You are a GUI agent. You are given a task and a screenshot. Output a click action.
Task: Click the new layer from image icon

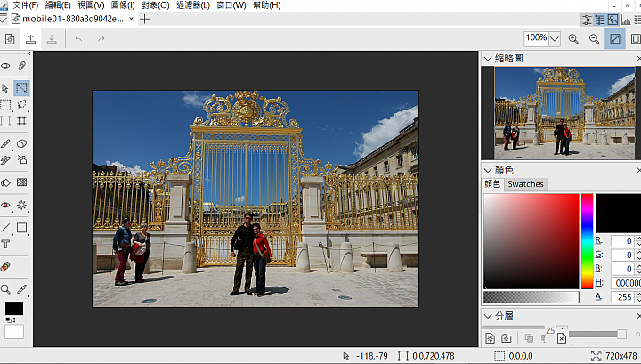click(x=506, y=338)
